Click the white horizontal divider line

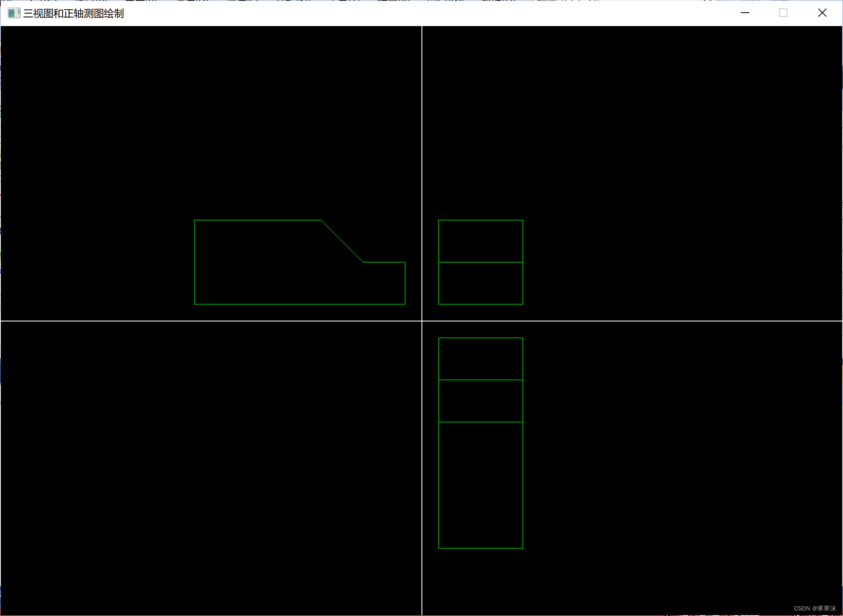click(210, 321)
